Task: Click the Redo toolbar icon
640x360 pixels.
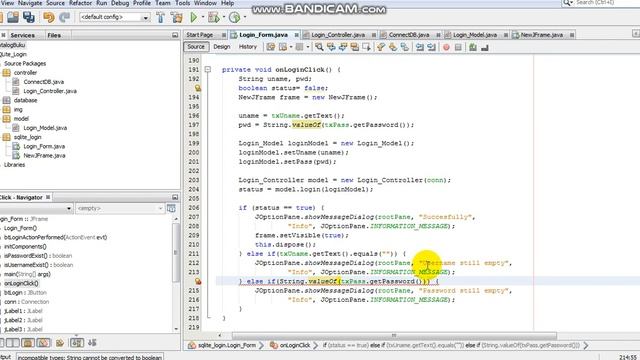Action: (x=64, y=17)
